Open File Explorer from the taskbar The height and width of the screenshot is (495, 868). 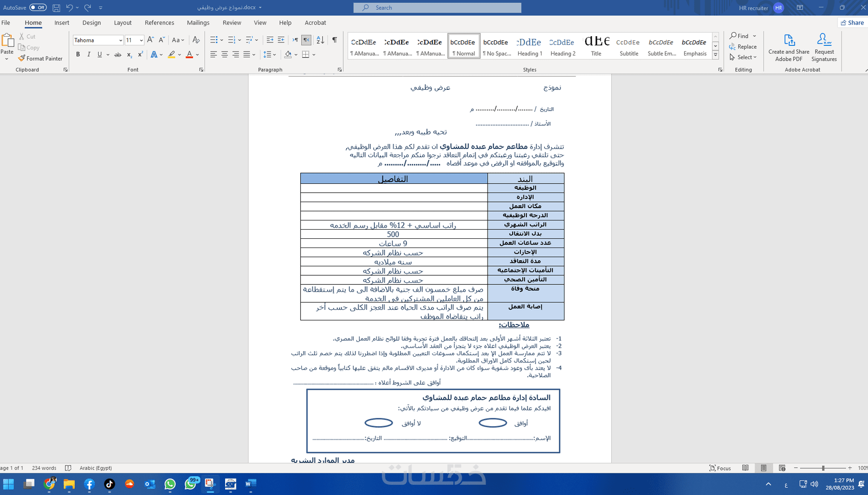[69, 484]
